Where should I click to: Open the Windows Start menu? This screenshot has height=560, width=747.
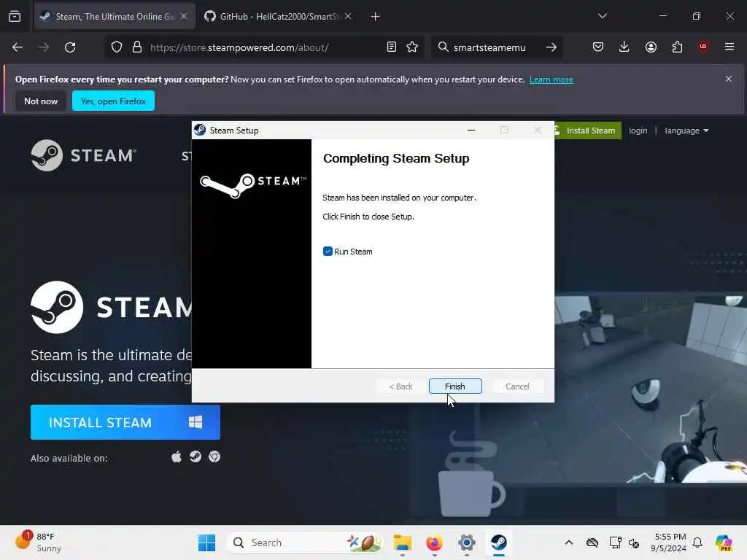(206, 542)
